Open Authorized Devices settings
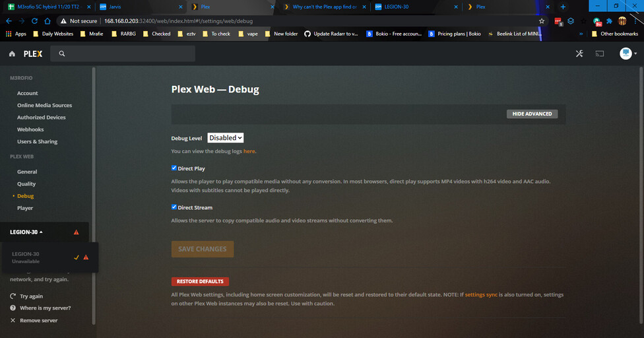Screen dimensions: 644x338 click(41, 118)
